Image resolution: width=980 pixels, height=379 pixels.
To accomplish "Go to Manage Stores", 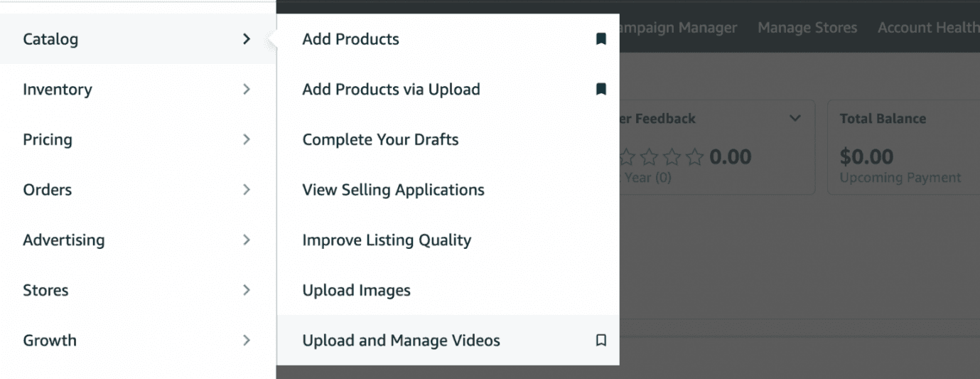I will pyautogui.click(x=807, y=28).
